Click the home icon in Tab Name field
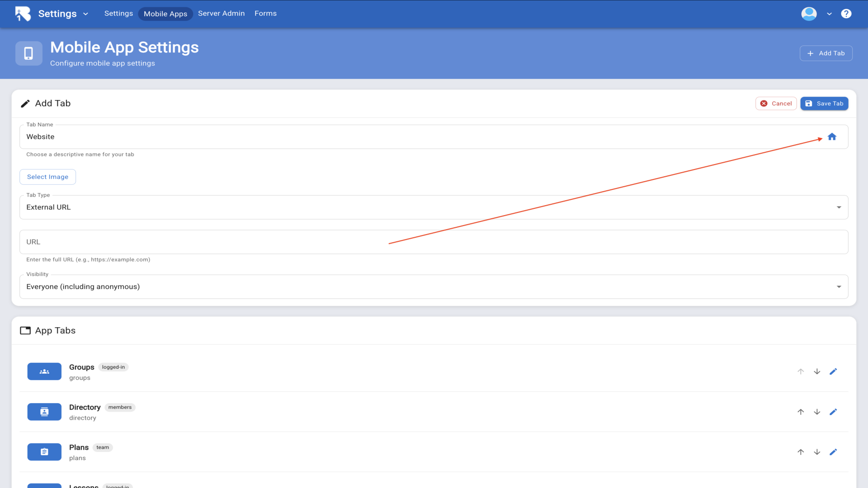 832,136
